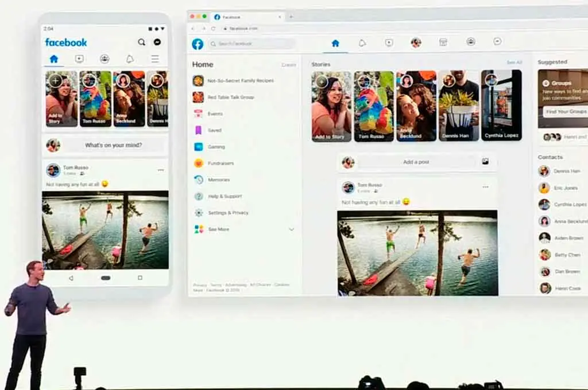Open Gaming in the left sidebar
The image size is (588, 390).
209,147
